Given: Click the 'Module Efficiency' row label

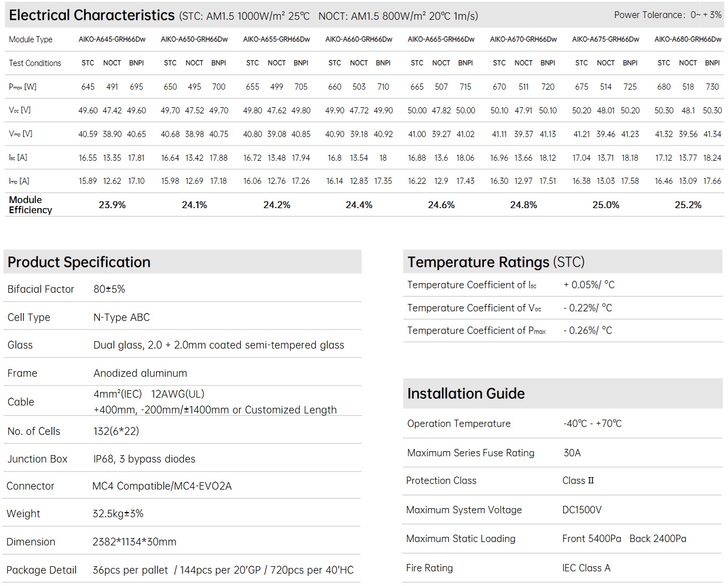Looking at the screenshot, I should point(30,205).
